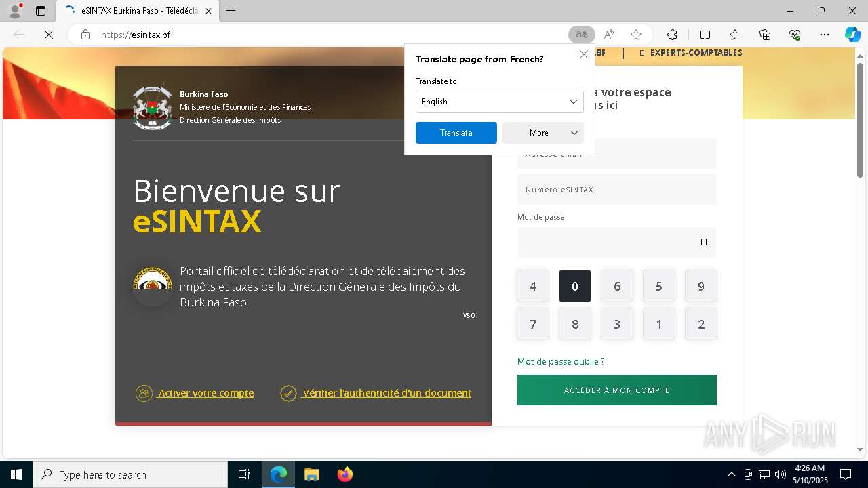The image size is (868, 488).
Task: Open the tab actions menu icon
Action: pos(41,11)
